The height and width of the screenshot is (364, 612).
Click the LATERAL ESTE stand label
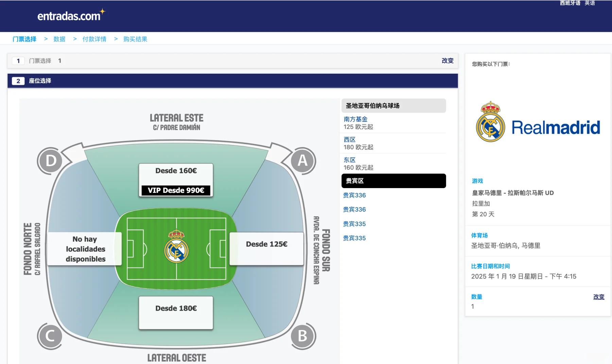pyautogui.click(x=176, y=118)
